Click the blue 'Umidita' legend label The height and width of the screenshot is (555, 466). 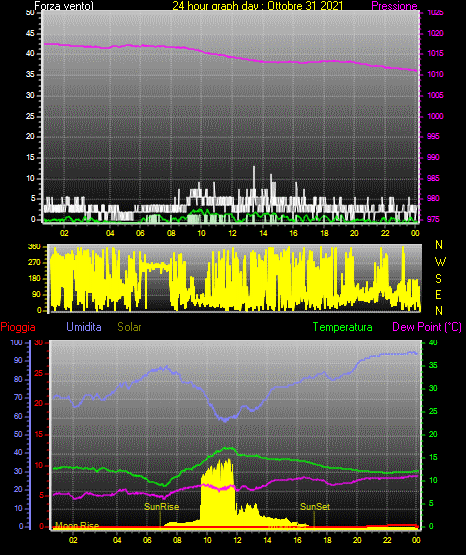pyautogui.click(x=84, y=327)
